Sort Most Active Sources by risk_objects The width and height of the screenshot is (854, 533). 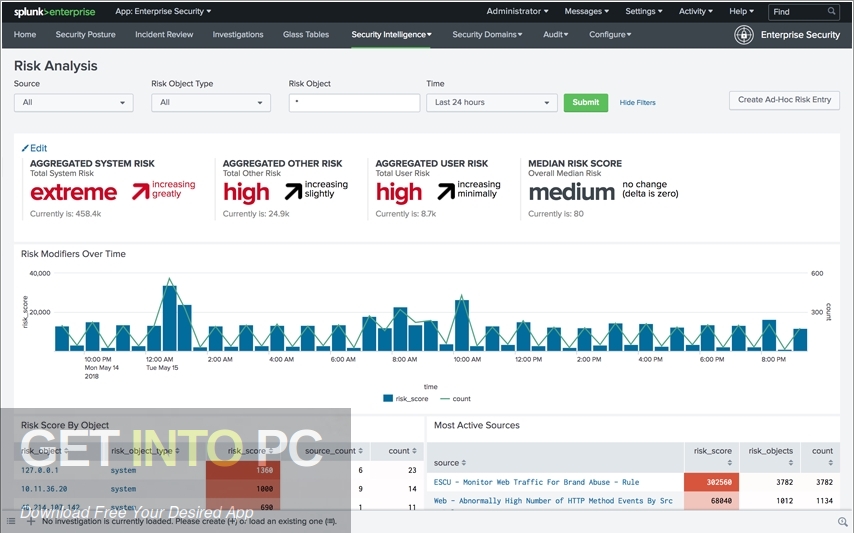pyautogui.click(x=790, y=463)
